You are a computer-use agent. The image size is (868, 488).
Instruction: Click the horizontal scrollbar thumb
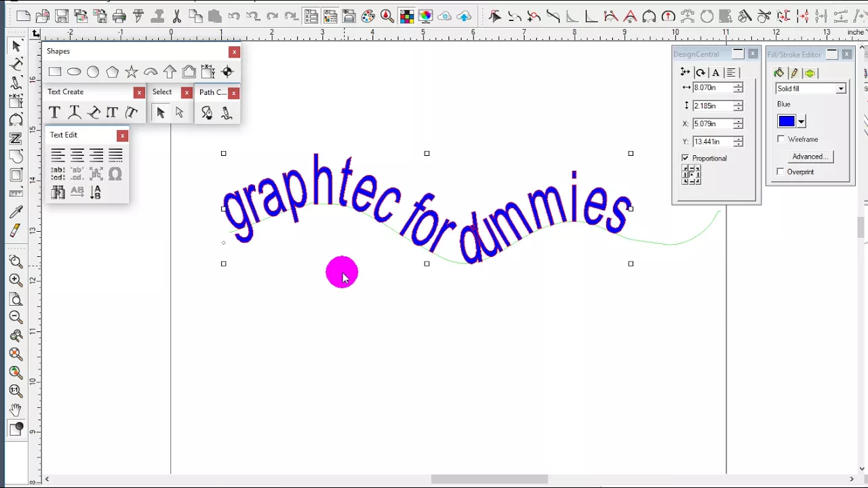pos(489,479)
